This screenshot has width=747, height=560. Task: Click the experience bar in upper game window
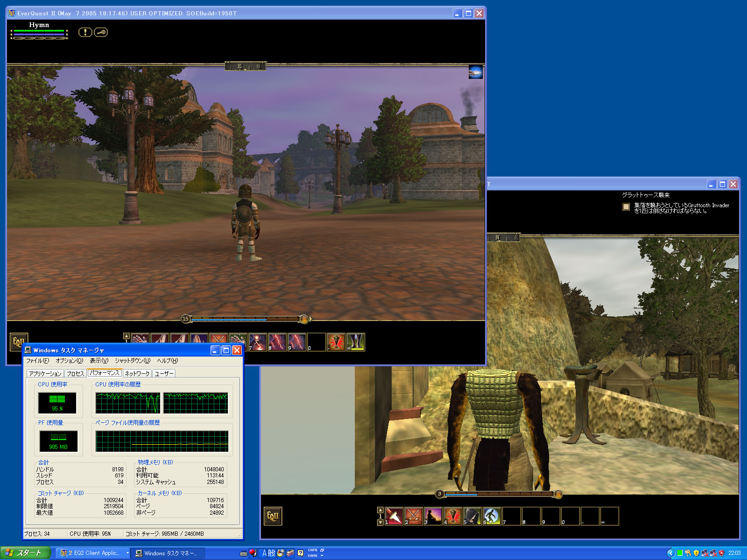click(245, 319)
